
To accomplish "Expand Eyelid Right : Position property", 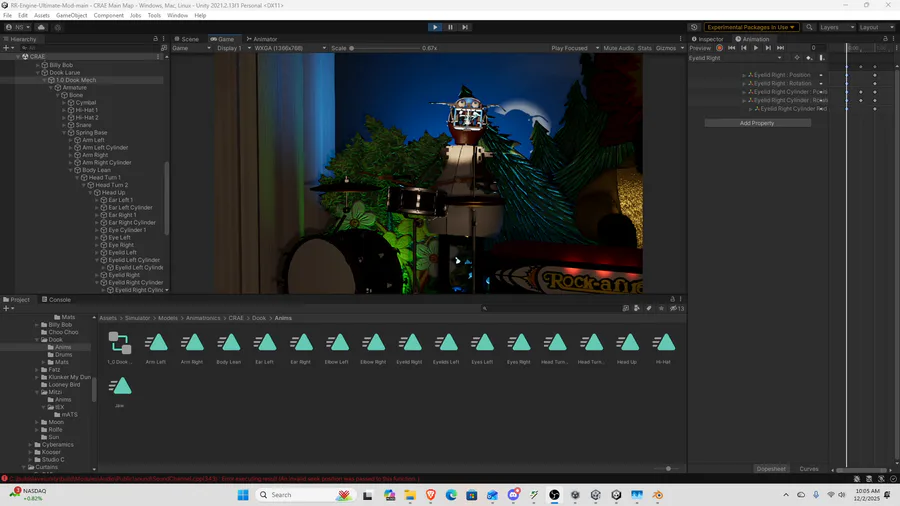I will coord(744,75).
